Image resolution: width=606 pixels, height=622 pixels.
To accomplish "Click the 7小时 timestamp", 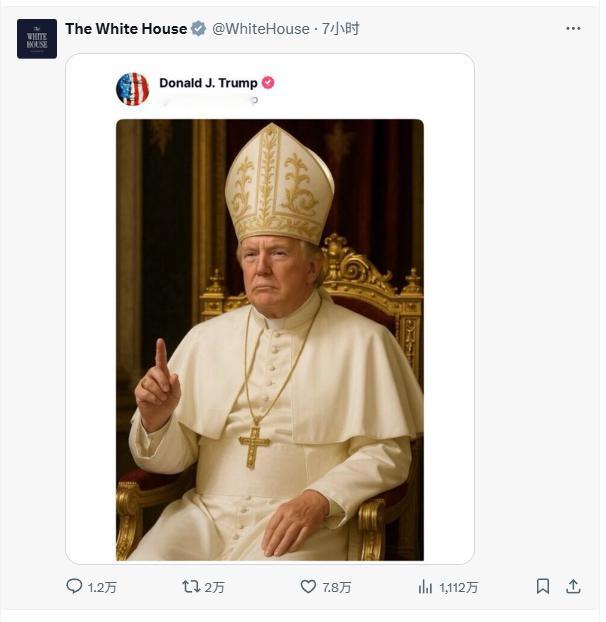I will [x=340, y=29].
